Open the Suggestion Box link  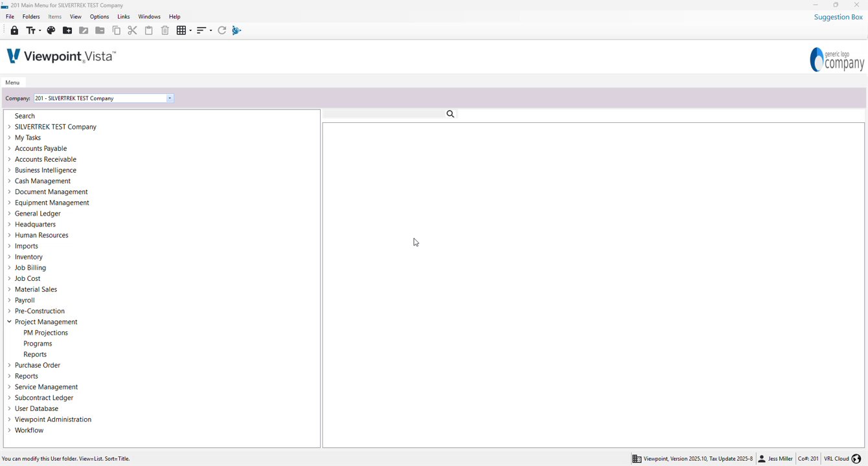click(838, 17)
